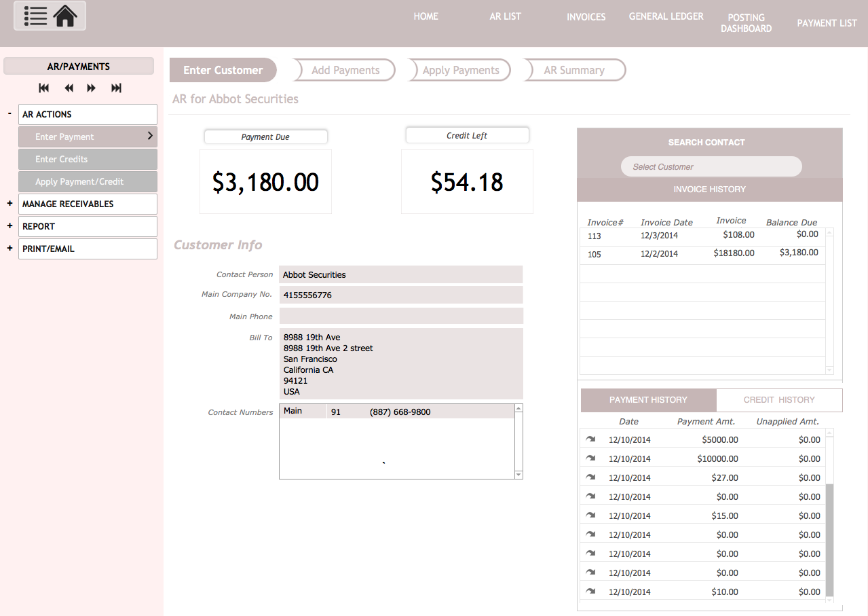
Task: Open the GENERAL LEDGER page
Action: point(665,16)
